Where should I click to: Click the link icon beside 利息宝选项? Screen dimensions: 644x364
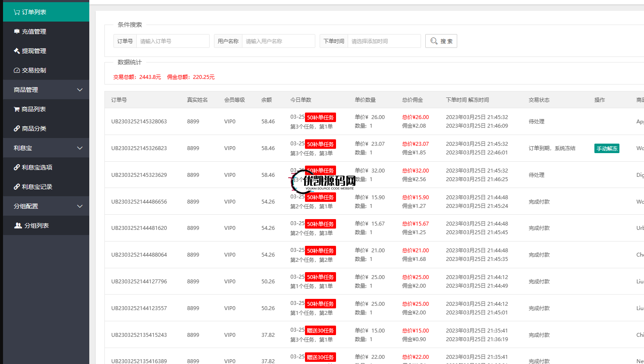17,167
